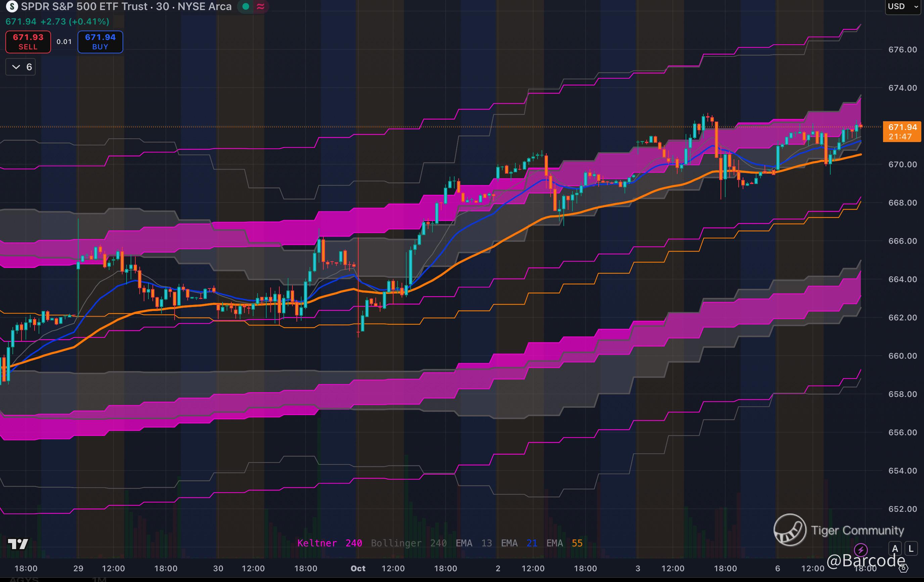Click the EMA 55 orange label
Screen dimensions: 924x582
564,543
